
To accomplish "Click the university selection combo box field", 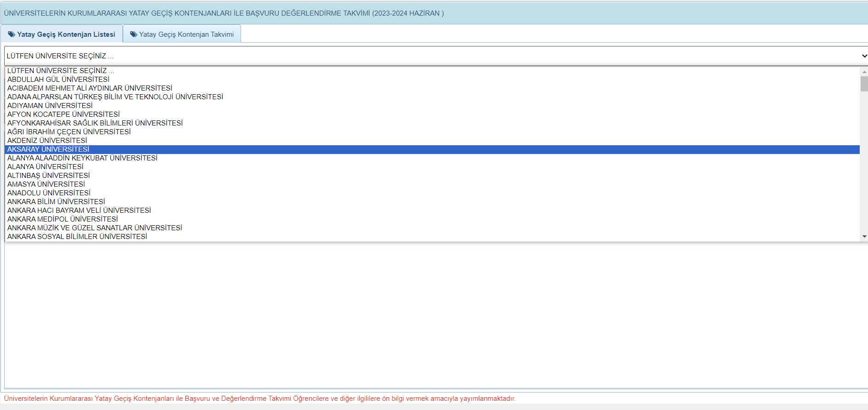I will [436, 56].
